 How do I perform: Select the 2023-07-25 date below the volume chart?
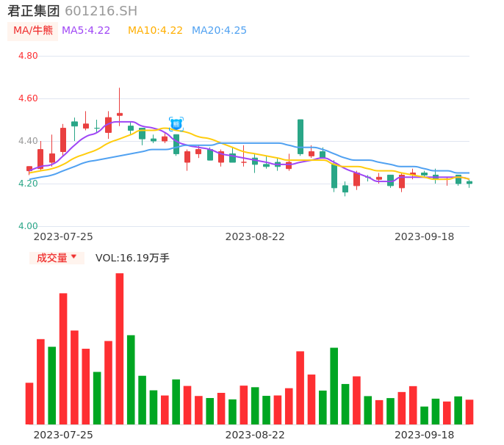[x=63, y=435]
